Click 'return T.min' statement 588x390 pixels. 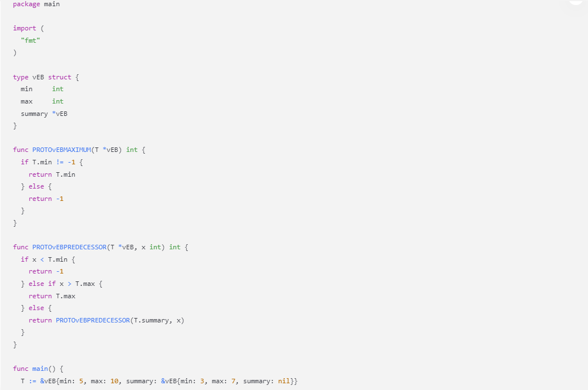point(52,174)
